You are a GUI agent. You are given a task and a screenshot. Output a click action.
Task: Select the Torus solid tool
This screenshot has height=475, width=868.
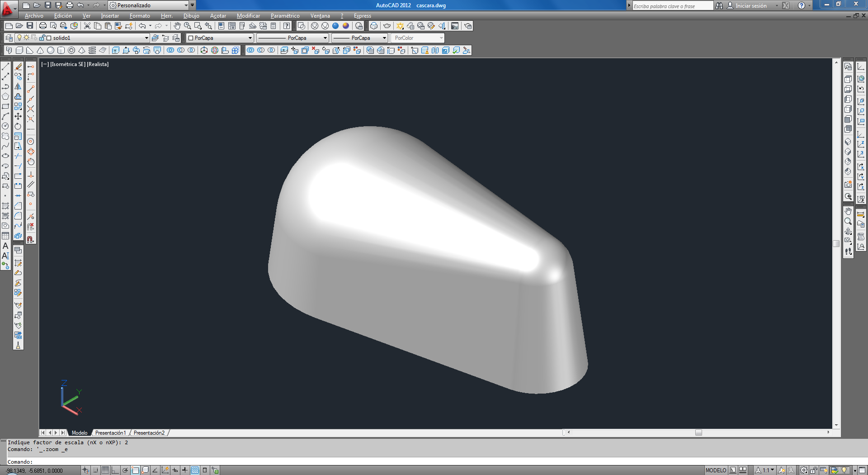coord(71,50)
